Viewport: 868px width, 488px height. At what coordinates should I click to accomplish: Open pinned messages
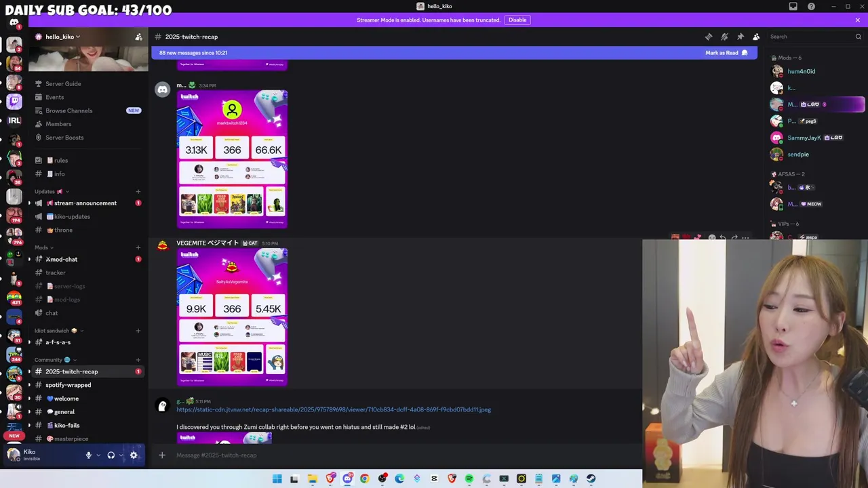coord(740,37)
